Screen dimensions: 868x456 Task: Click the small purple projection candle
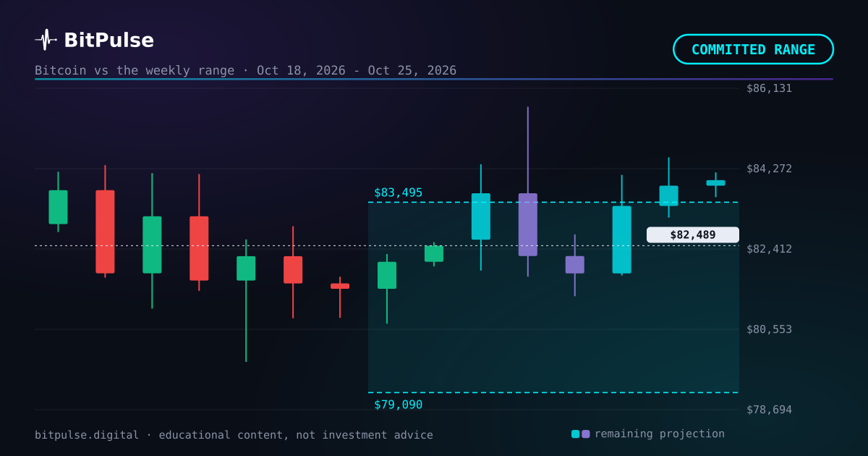click(575, 265)
